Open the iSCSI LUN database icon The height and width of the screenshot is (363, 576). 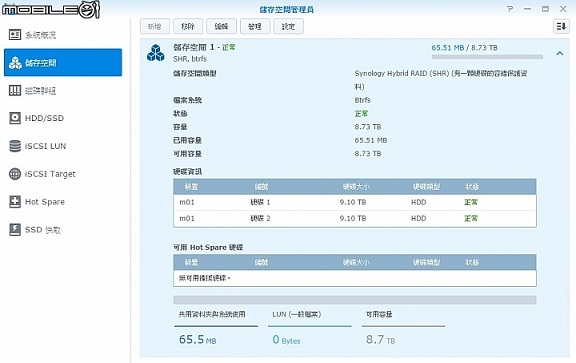pos(15,146)
